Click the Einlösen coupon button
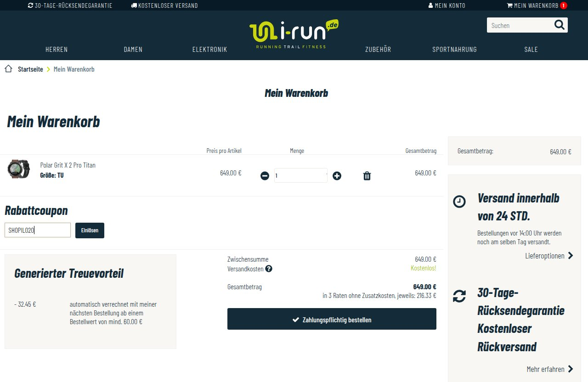Viewport: 588px width, 382px height. pos(90,230)
